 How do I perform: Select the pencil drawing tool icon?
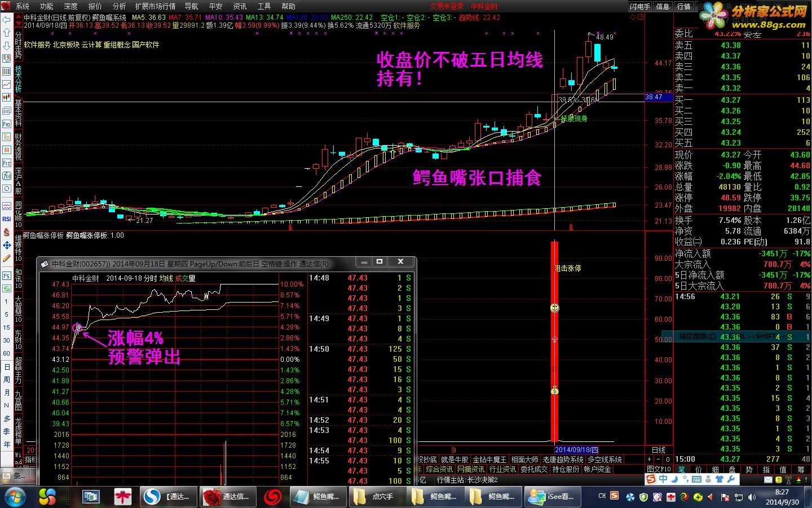pyautogui.click(x=7, y=258)
